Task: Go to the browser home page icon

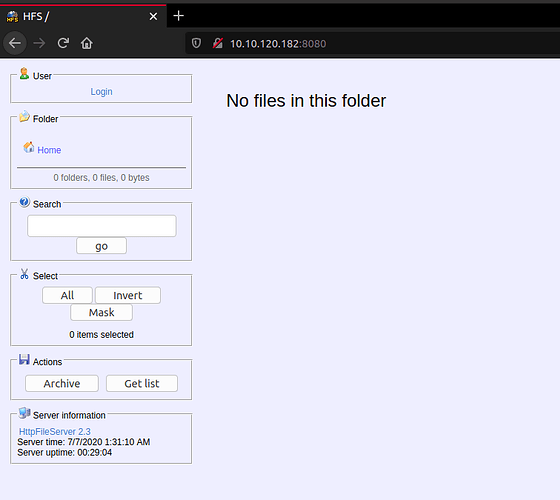Action: coord(86,43)
